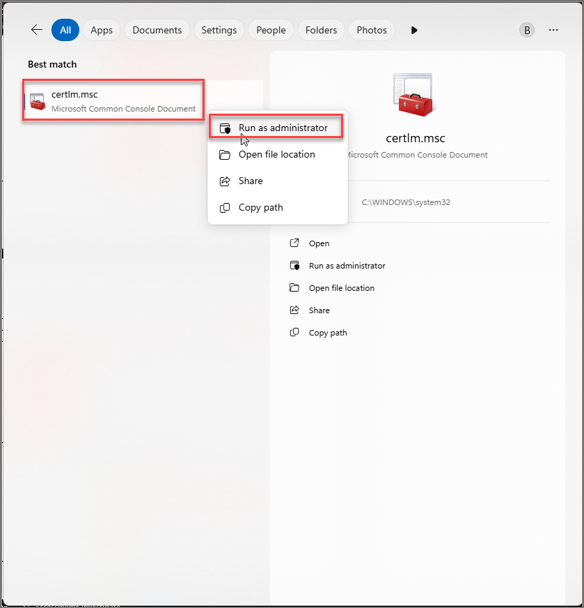Choose Share in context menu
The image size is (584, 608).
(x=277, y=181)
